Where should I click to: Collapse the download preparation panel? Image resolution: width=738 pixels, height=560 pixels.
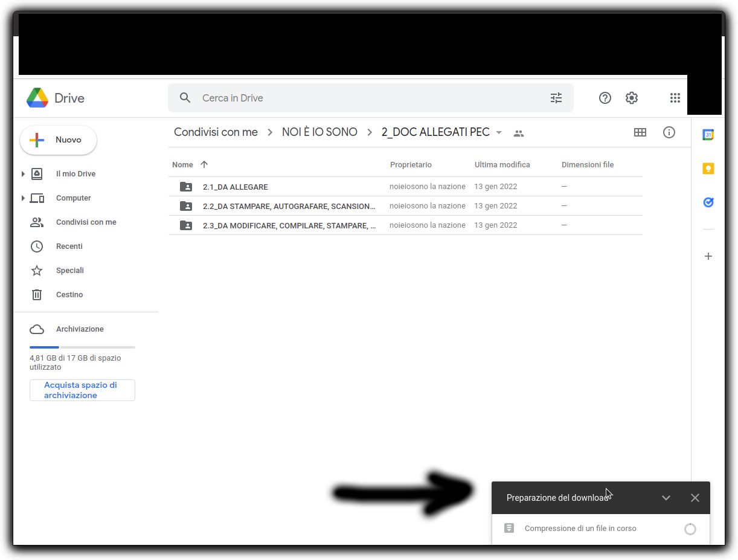pyautogui.click(x=666, y=498)
